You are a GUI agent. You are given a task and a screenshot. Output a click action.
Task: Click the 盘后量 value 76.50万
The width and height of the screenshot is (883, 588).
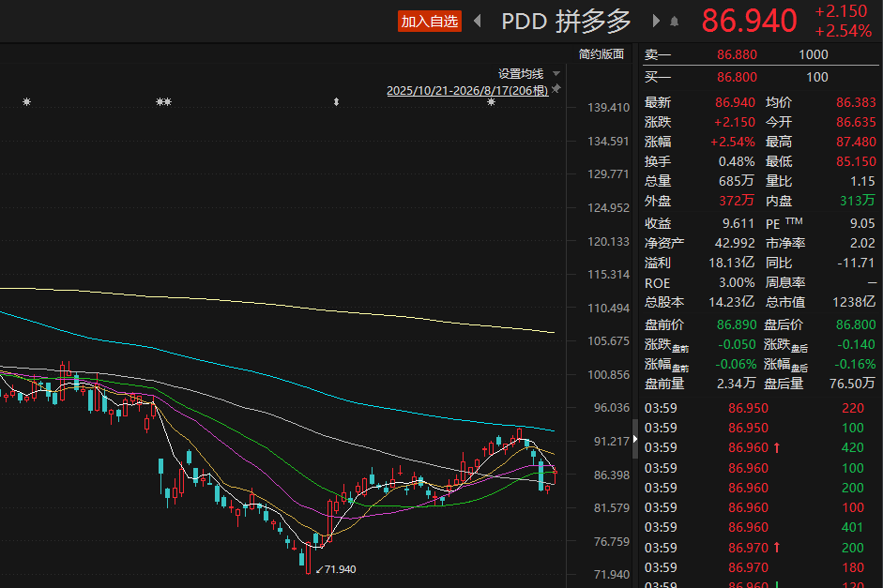point(853,384)
